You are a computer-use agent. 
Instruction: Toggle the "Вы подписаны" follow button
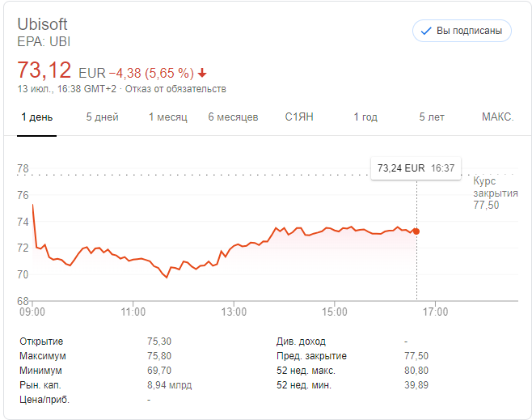click(462, 31)
